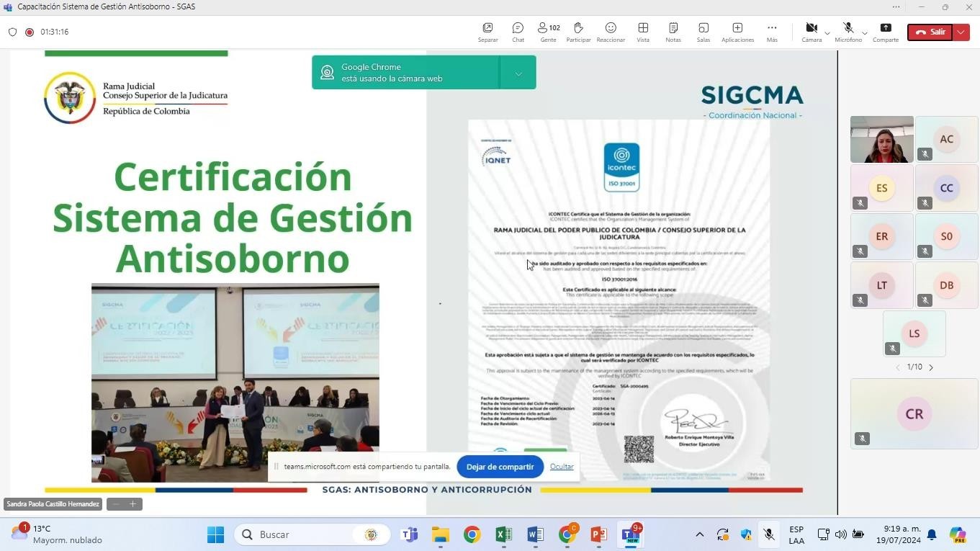Raise hand with Participar icon
The width and height of the screenshot is (980, 551).
[578, 28]
